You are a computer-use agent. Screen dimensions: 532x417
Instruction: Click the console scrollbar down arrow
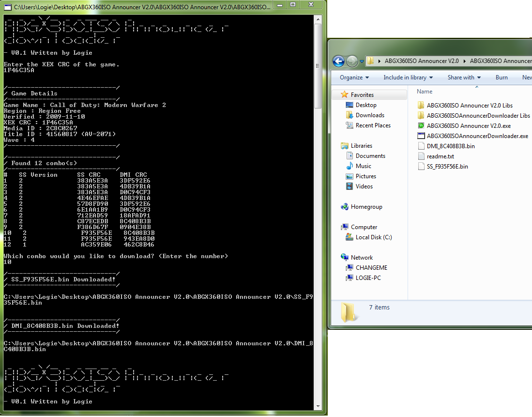pos(318,406)
